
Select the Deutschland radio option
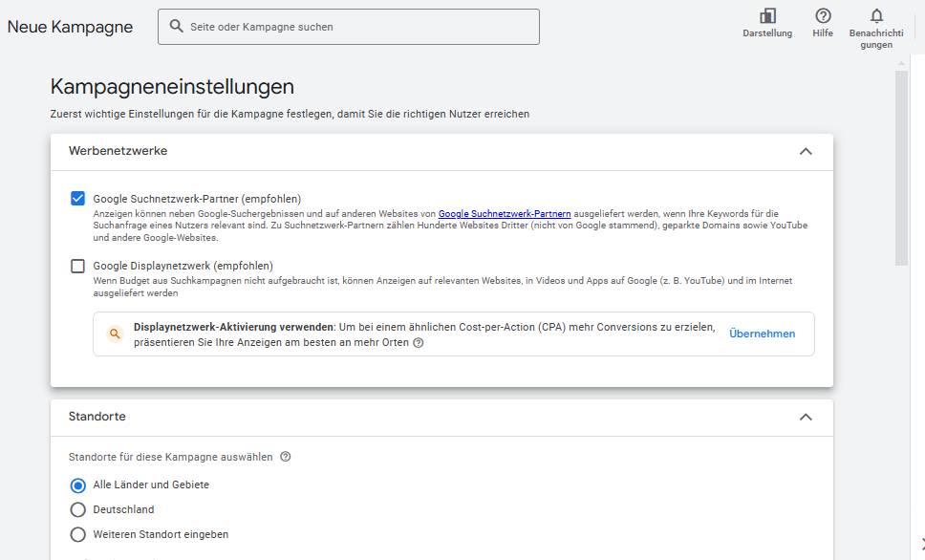(77, 509)
